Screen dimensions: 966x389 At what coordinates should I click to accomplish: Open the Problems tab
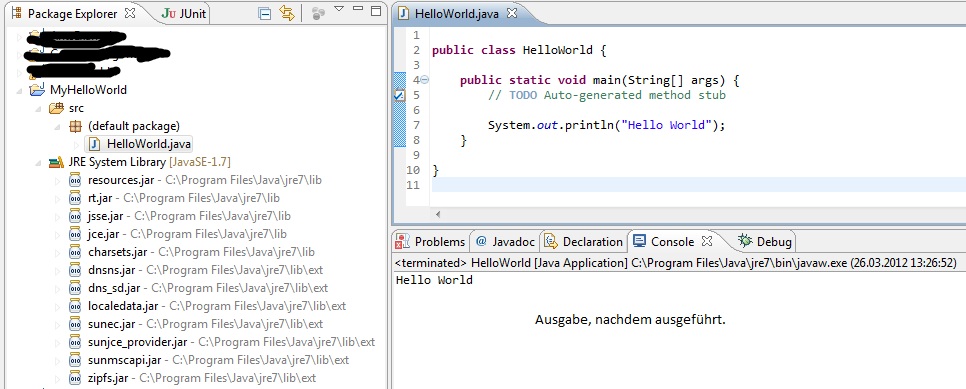point(431,241)
